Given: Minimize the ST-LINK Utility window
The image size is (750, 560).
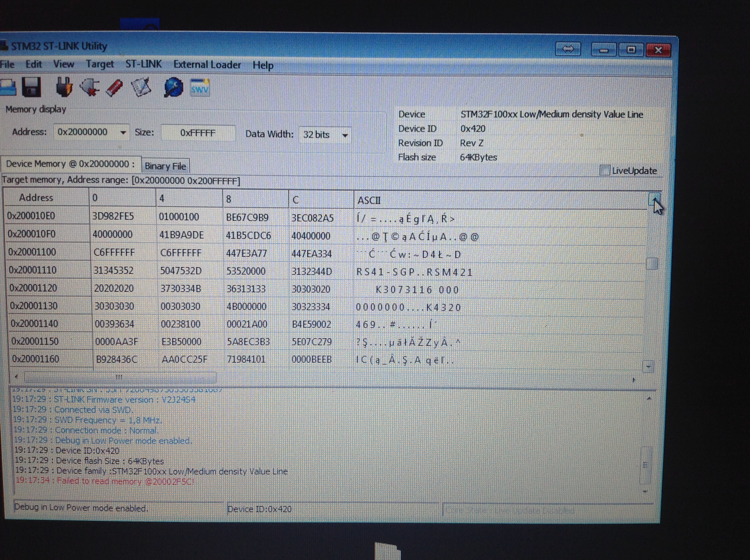Looking at the screenshot, I should (x=604, y=50).
